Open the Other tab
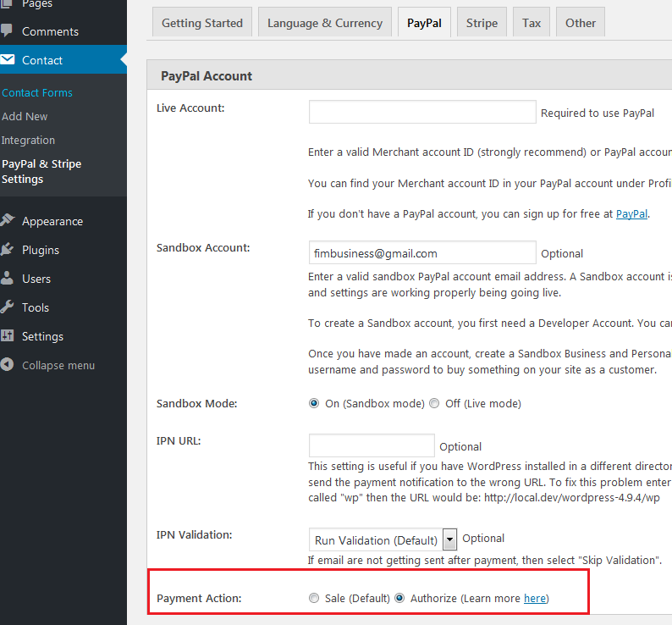The height and width of the screenshot is (625, 672). [x=581, y=23]
